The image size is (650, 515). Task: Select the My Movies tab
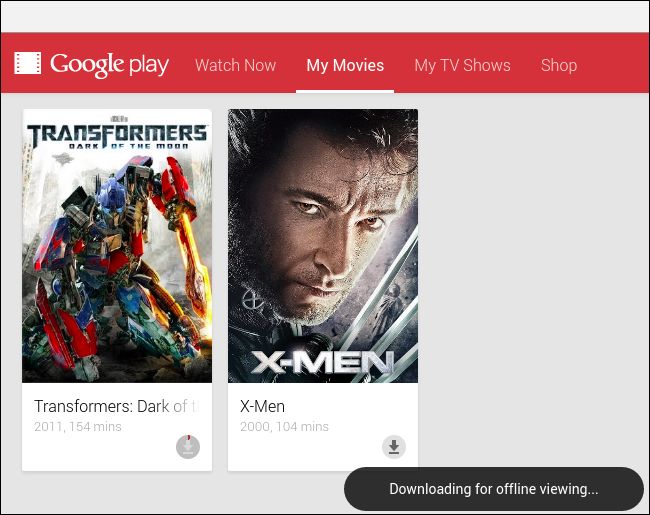click(345, 65)
